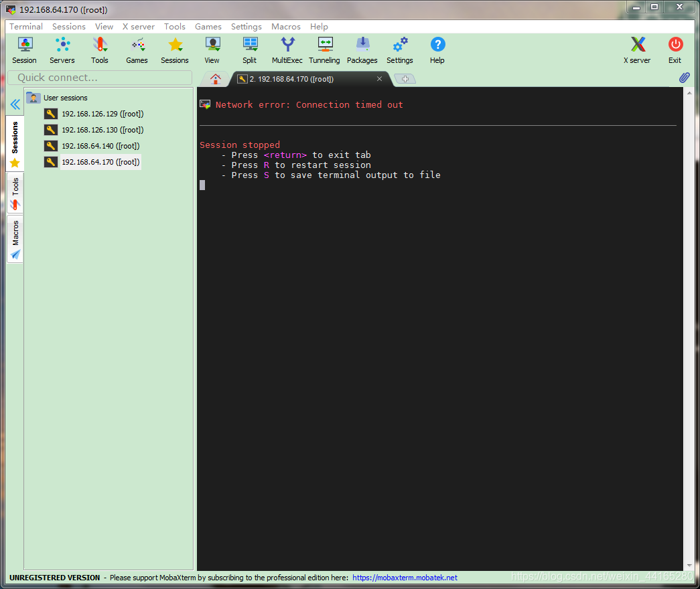Open the Help question mark icon
The width and height of the screenshot is (700, 589).
(437, 50)
